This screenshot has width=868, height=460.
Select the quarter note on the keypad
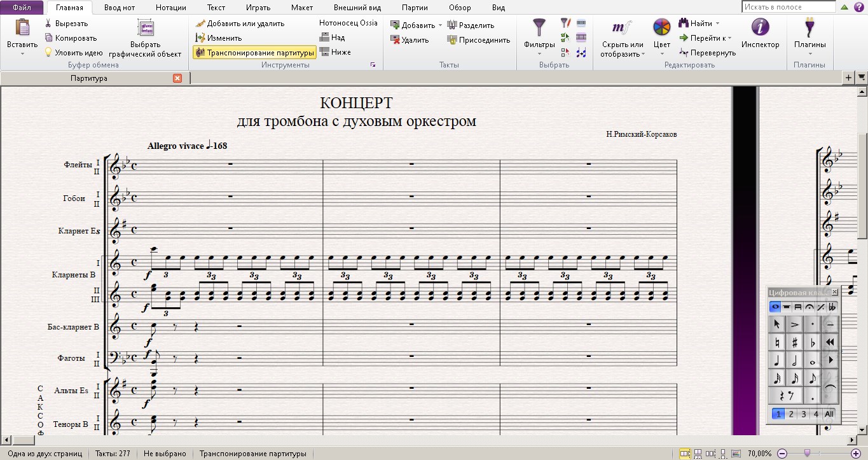coord(776,360)
